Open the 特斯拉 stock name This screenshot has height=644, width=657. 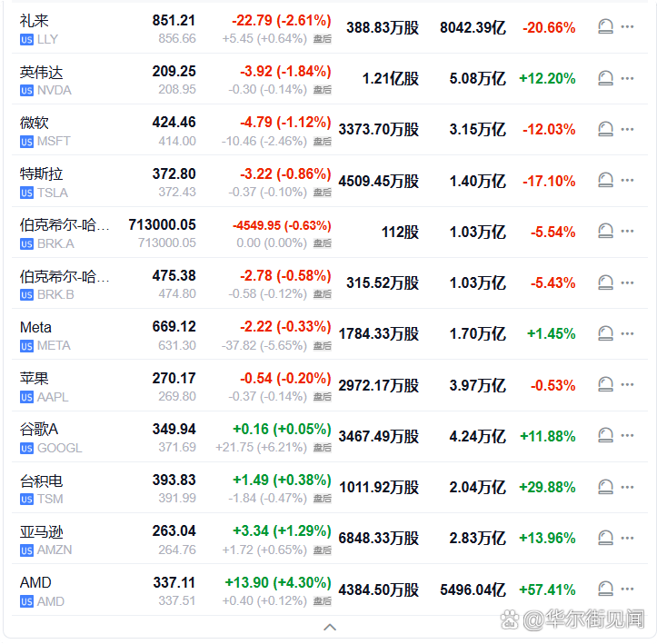pos(42,173)
